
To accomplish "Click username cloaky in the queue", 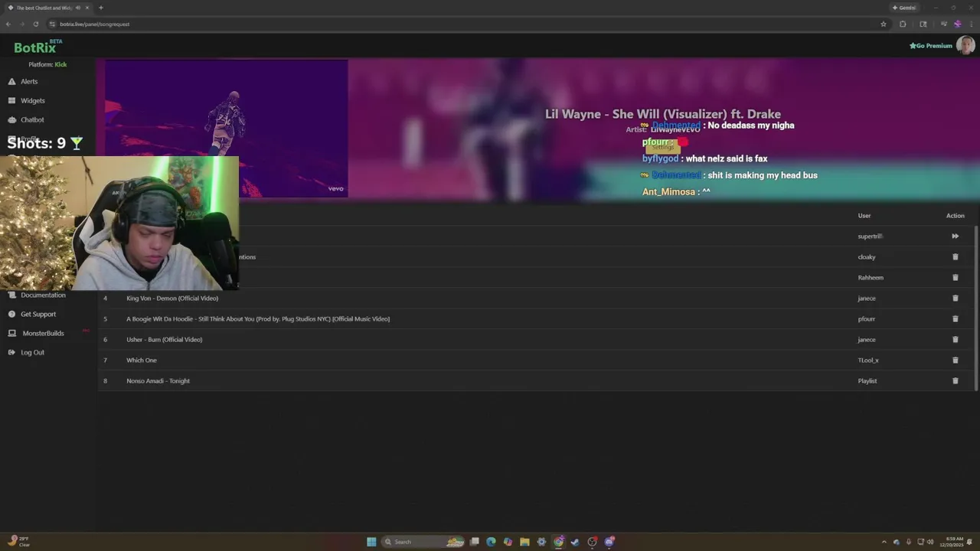I will [866, 257].
